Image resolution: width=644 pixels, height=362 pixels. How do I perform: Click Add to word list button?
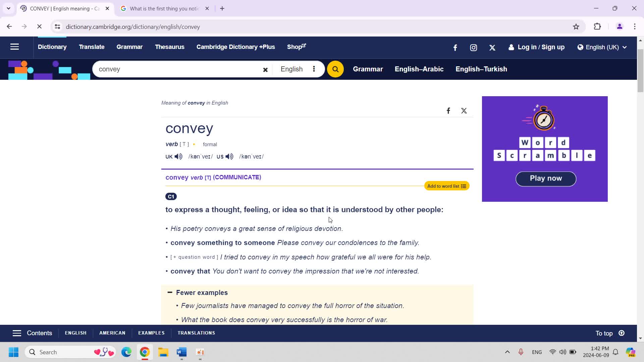click(x=446, y=186)
